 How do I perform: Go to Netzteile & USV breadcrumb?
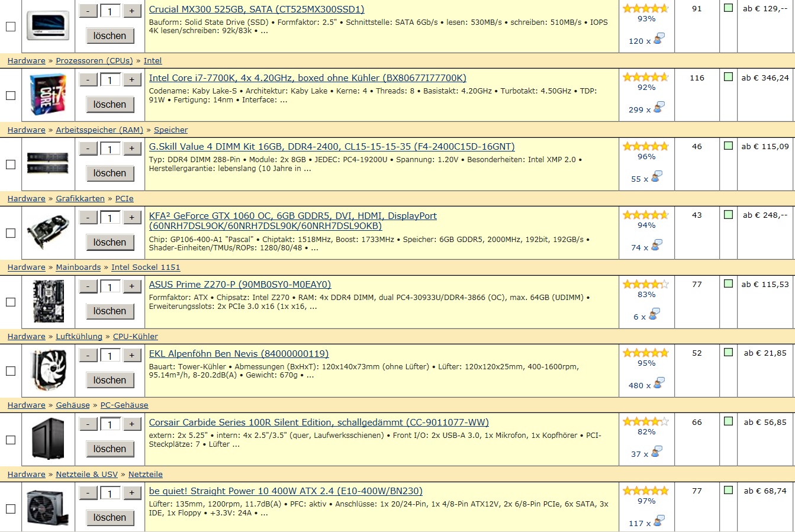[86, 474]
